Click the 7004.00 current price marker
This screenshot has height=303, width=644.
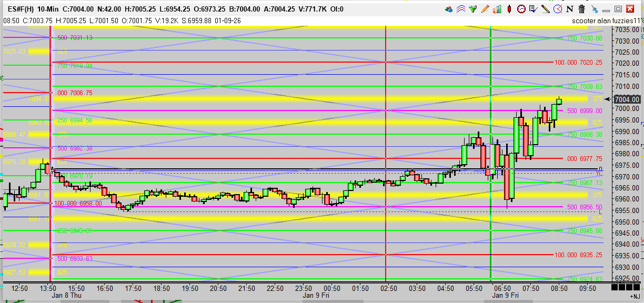(x=627, y=99)
